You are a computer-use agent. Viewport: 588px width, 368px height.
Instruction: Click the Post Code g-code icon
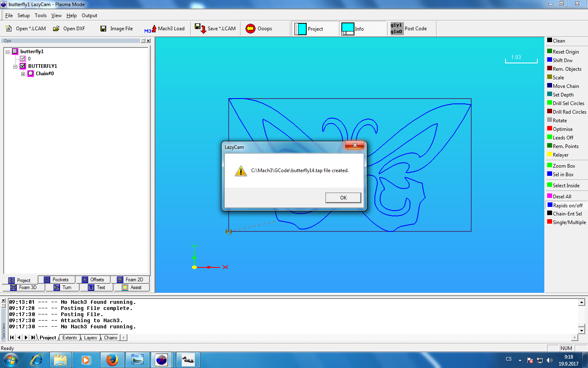[x=396, y=29]
